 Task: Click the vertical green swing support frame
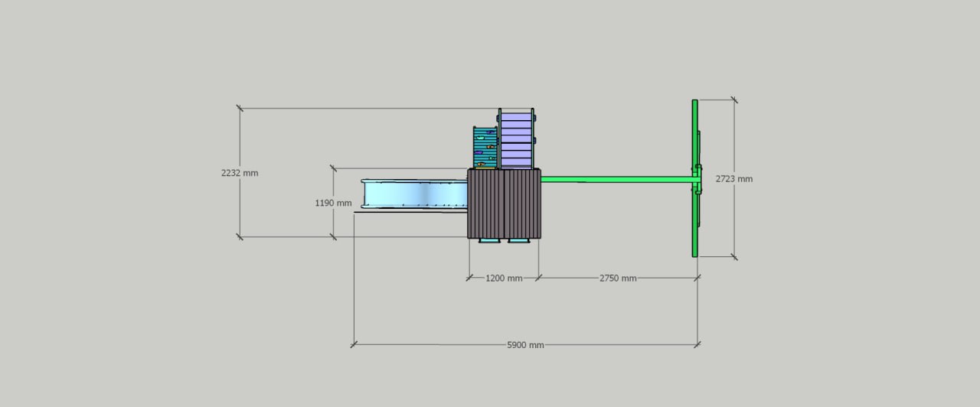pyautogui.click(x=694, y=222)
